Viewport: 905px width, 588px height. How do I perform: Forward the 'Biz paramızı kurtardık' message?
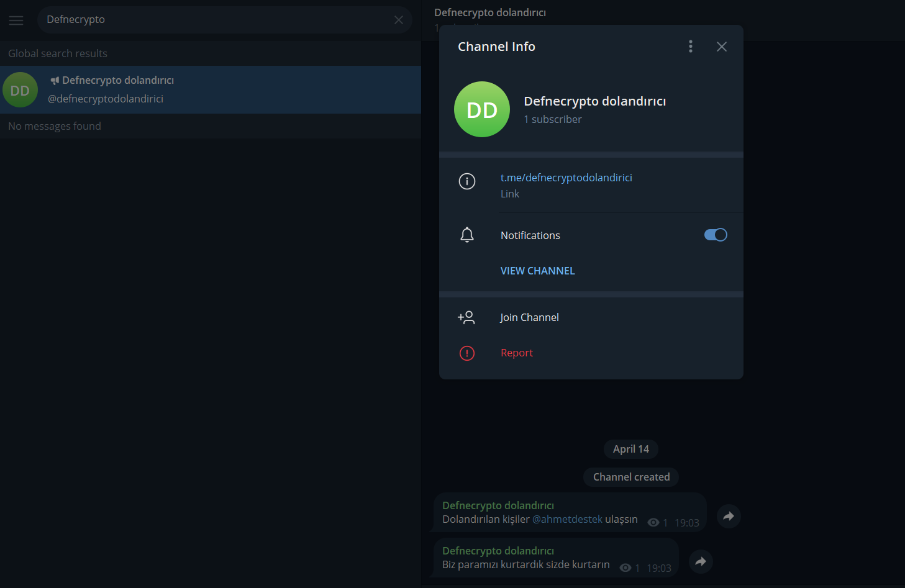pos(701,561)
